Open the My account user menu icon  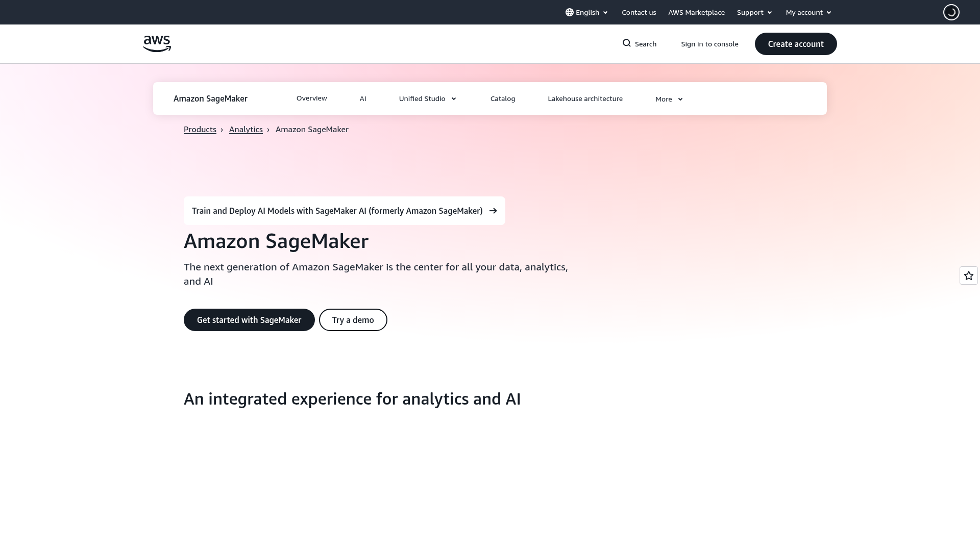click(828, 12)
